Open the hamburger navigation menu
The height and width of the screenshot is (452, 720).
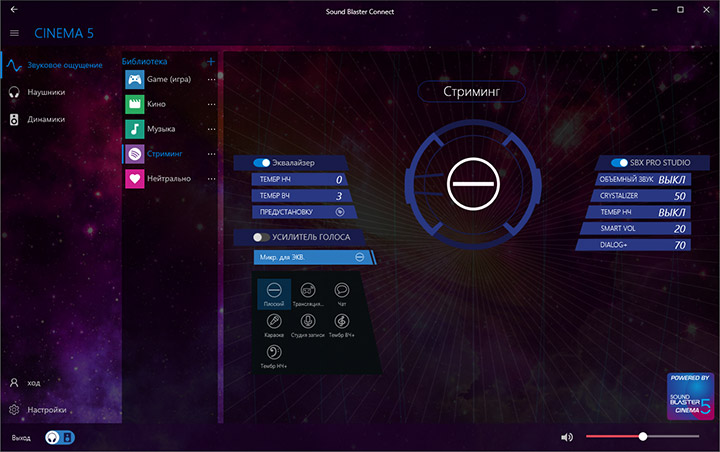pos(14,33)
